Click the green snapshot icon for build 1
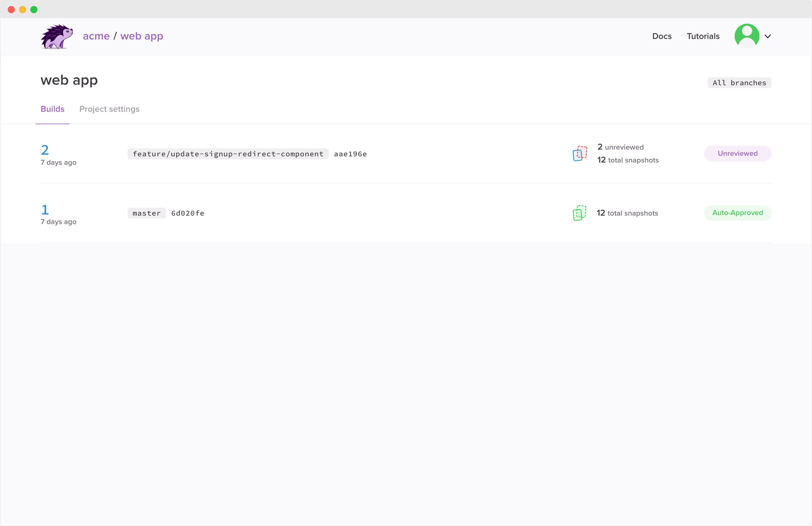 [579, 213]
